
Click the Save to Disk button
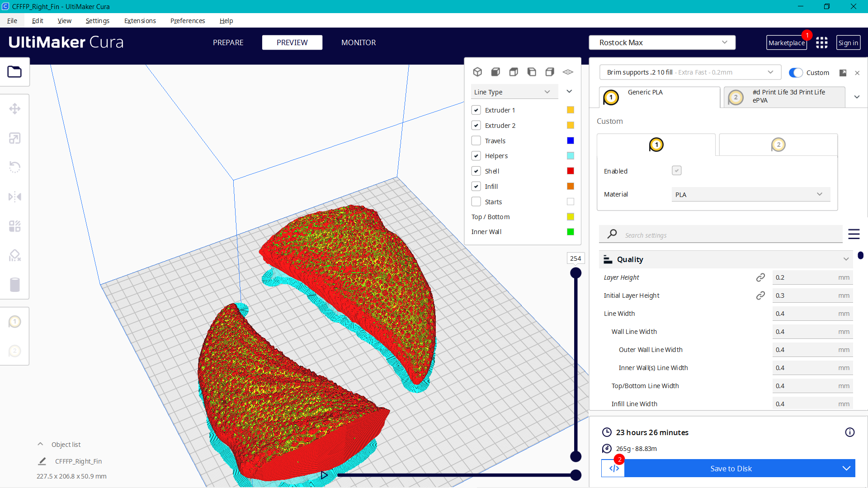731,469
